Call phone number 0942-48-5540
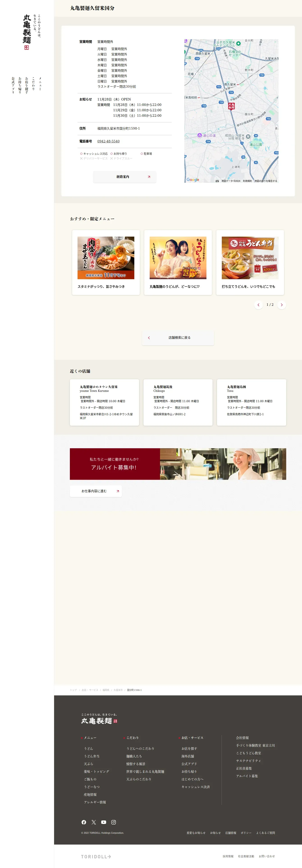302x868 pixels. (x=109, y=141)
